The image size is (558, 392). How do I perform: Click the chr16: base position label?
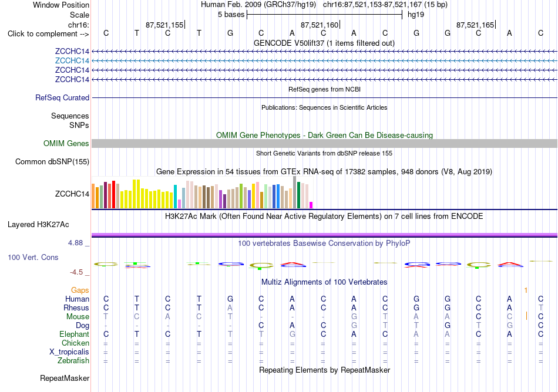[78, 25]
